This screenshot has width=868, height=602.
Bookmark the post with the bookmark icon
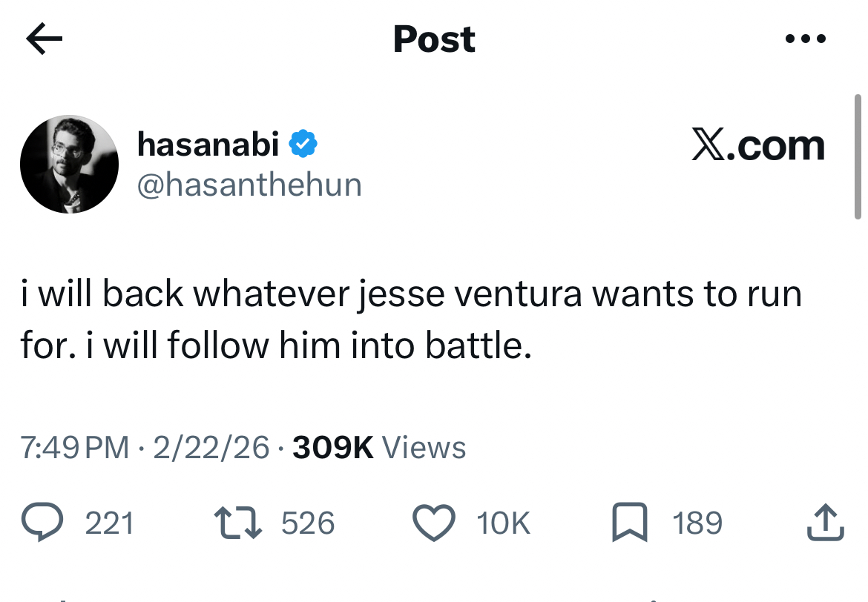tap(628, 523)
